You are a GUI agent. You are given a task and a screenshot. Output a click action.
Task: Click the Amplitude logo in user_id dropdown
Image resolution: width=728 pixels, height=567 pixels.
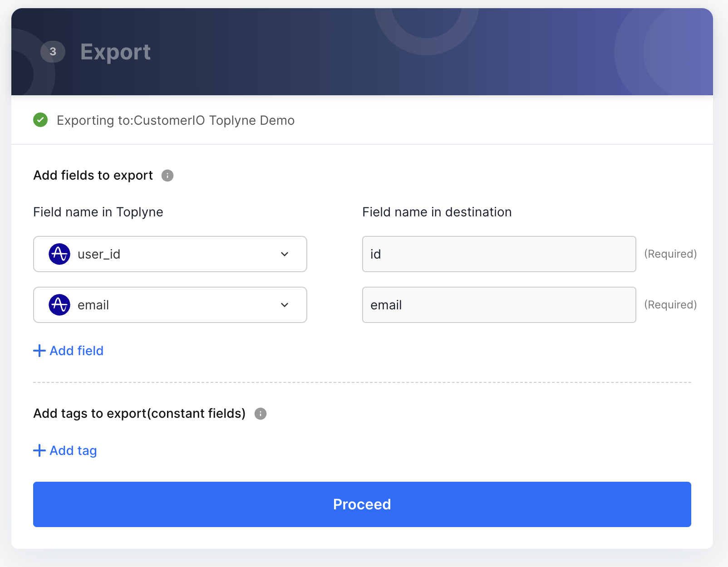(x=59, y=254)
